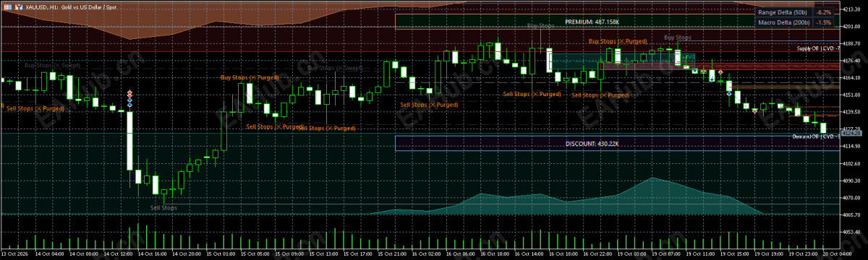This screenshot has height=260, width=868.
Task: Click price level 4151.80 on the axis
Action: [x=851, y=95]
